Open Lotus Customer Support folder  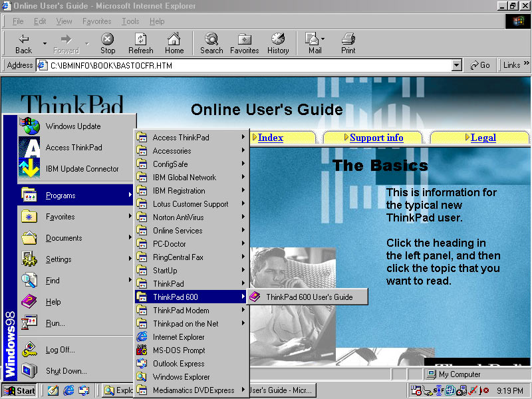click(192, 204)
